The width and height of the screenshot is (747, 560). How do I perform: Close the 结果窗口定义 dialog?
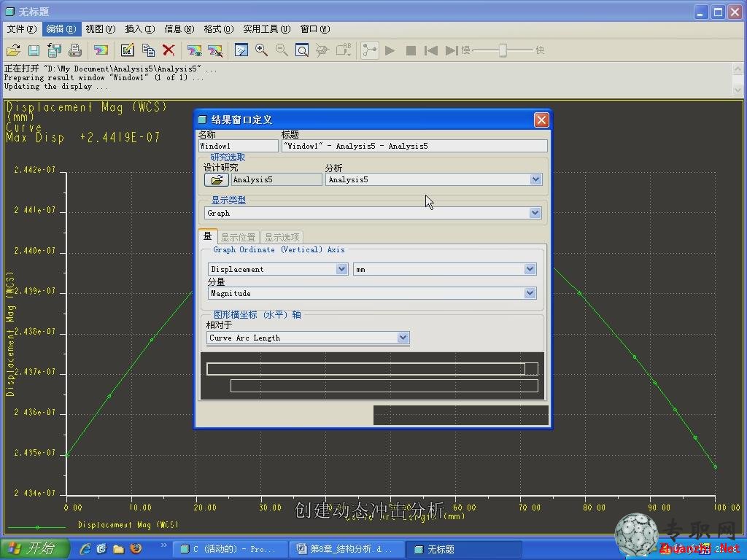pos(541,120)
